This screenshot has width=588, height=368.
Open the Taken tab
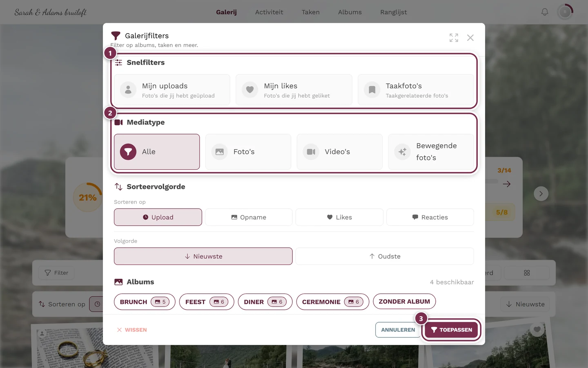pyautogui.click(x=311, y=12)
